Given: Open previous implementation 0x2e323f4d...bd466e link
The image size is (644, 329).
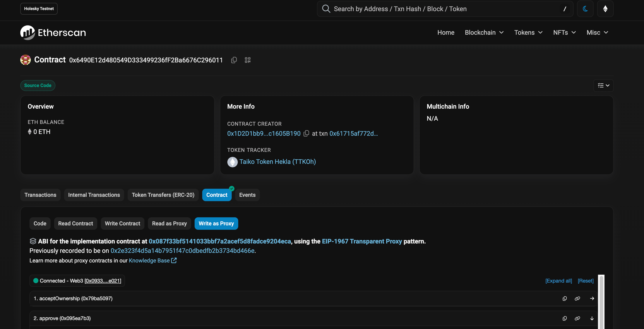Looking at the screenshot, I should click(x=183, y=250).
